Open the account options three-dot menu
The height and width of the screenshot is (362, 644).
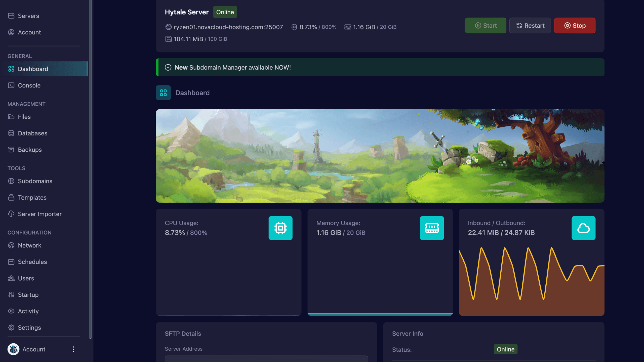pyautogui.click(x=73, y=349)
